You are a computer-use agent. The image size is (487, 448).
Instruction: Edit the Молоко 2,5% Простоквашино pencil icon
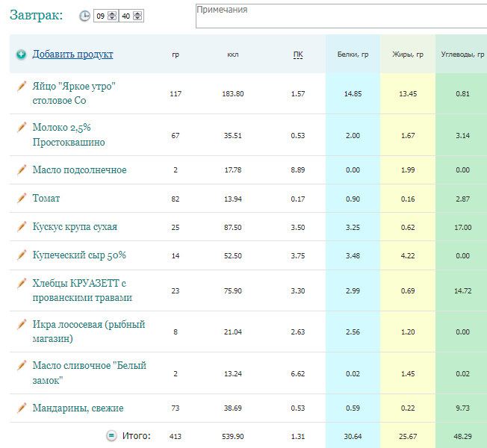22,127
